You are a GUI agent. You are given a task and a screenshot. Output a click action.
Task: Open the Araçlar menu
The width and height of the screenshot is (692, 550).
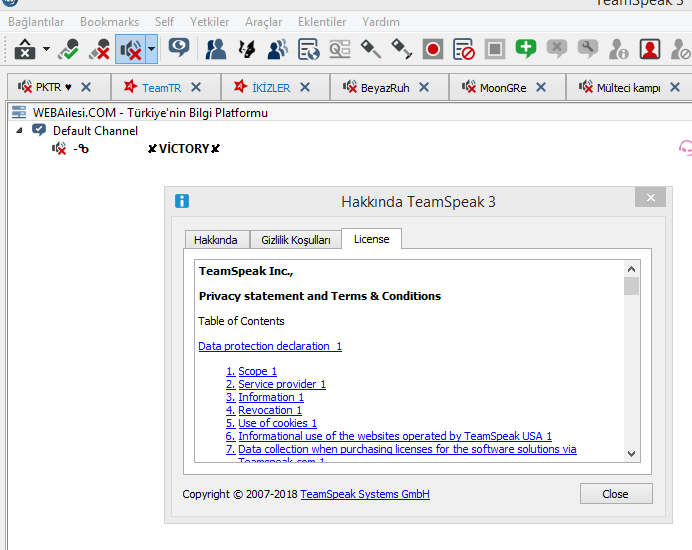[263, 22]
